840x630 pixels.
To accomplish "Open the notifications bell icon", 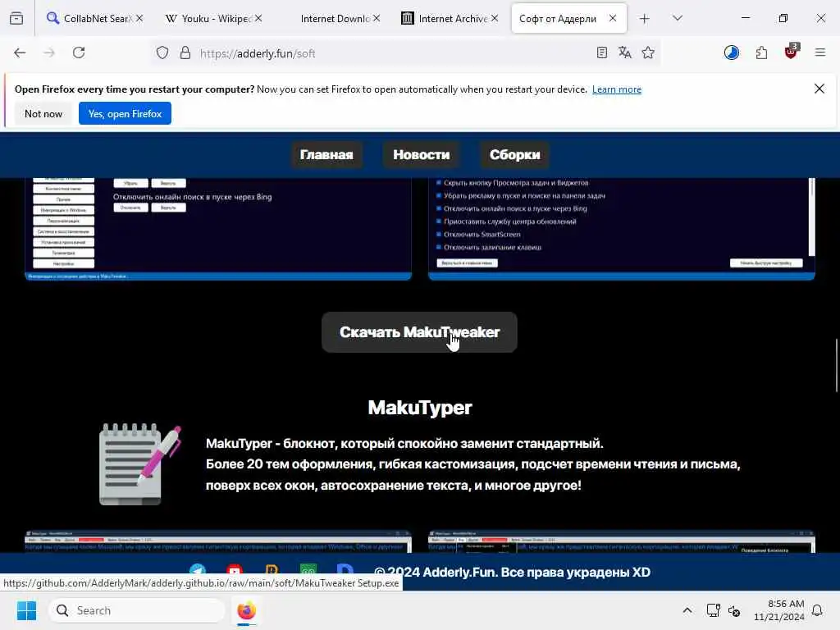I will tap(818, 610).
